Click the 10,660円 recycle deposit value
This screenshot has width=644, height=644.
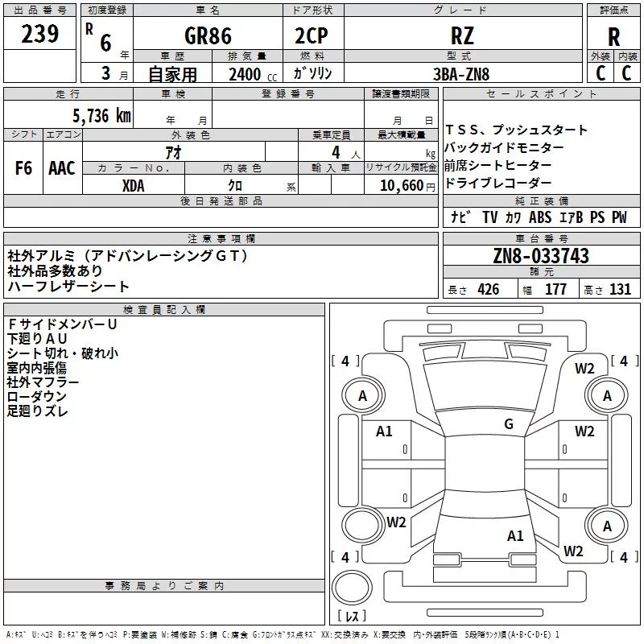click(401, 185)
